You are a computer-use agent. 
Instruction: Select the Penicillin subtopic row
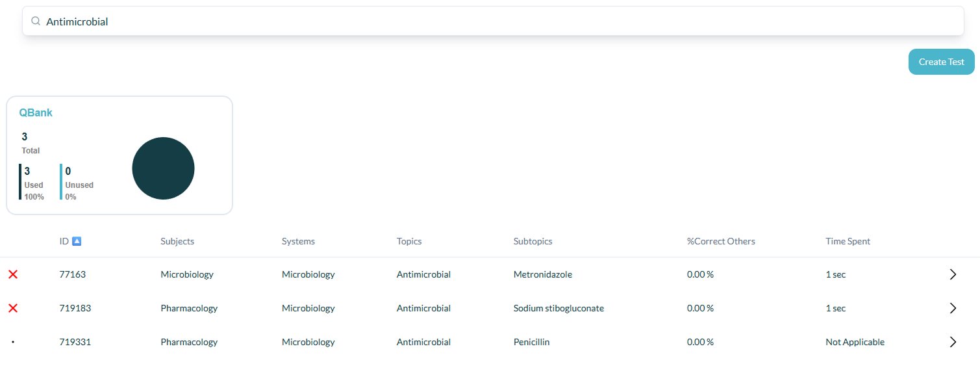[490, 342]
